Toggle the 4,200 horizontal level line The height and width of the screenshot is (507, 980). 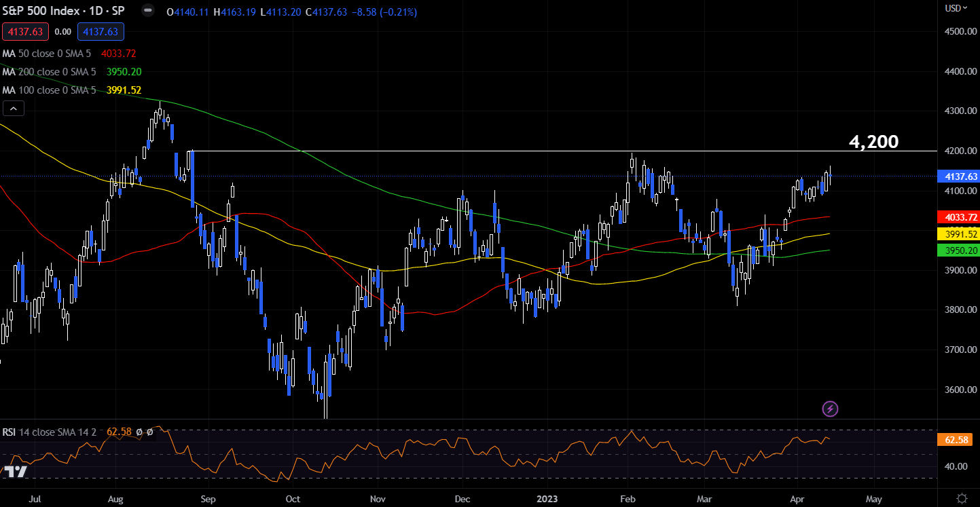coord(873,142)
